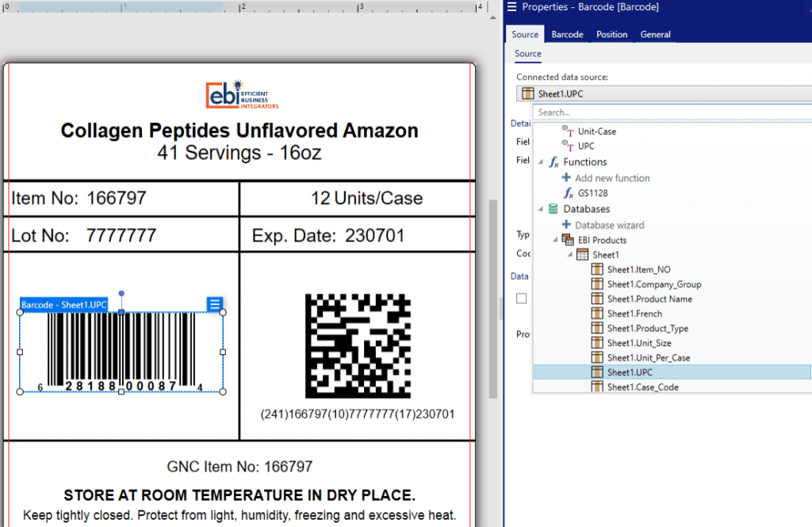Image resolution: width=812 pixels, height=527 pixels.
Task: Click the Functions fx icon
Action: coord(553,162)
